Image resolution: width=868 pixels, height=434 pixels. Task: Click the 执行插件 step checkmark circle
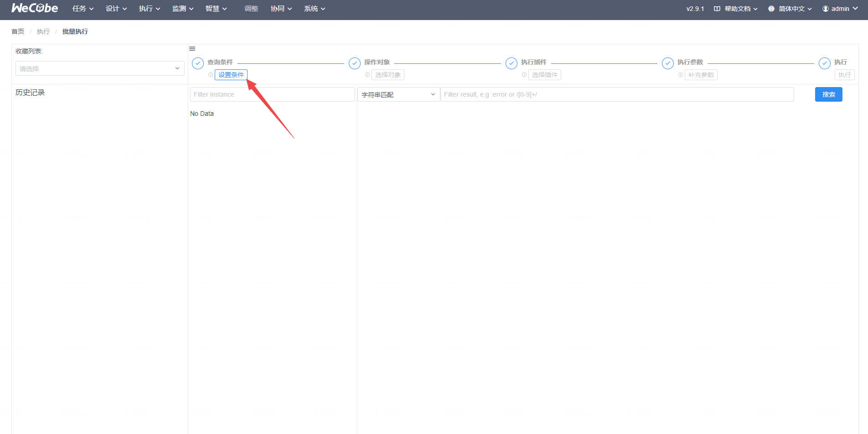click(511, 63)
